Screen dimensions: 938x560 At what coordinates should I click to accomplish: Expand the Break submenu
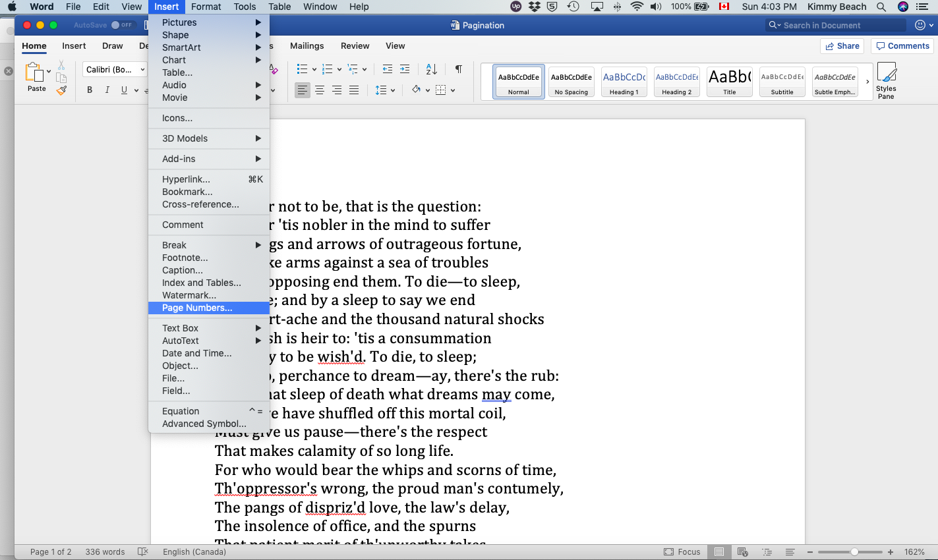click(209, 245)
